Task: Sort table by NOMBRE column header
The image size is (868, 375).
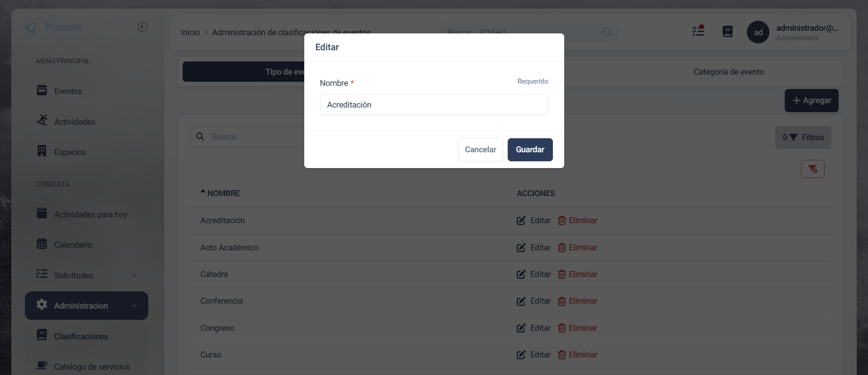Action: pos(223,193)
